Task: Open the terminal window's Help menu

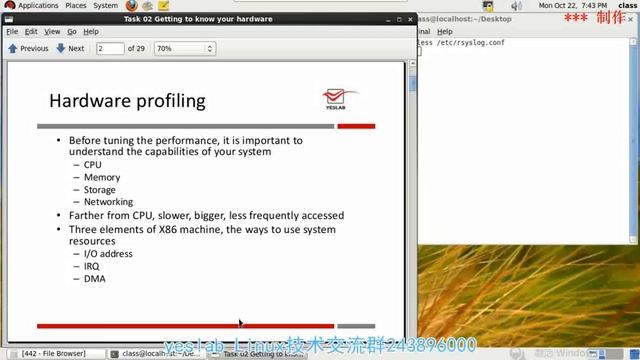Action: [x=444, y=32]
